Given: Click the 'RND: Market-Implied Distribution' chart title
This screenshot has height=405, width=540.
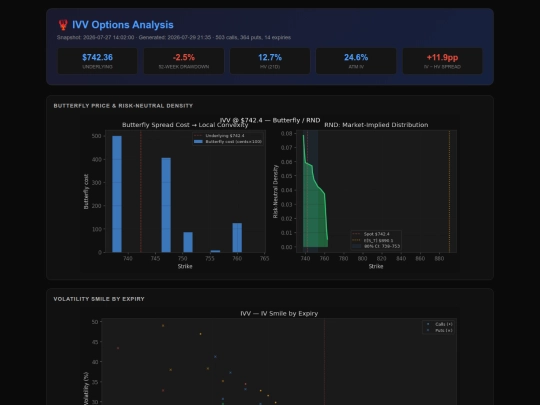Looking at the screenshot, I should click(x=376, y=125).
